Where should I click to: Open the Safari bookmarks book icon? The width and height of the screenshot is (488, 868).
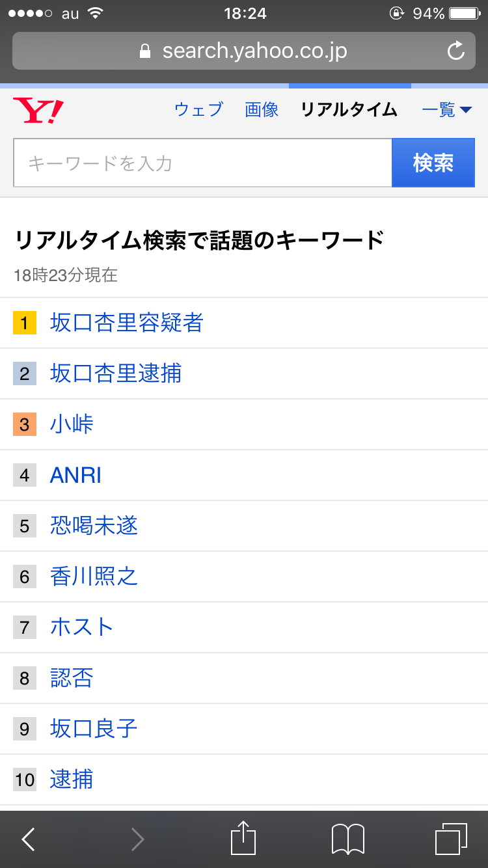point(348,839)
